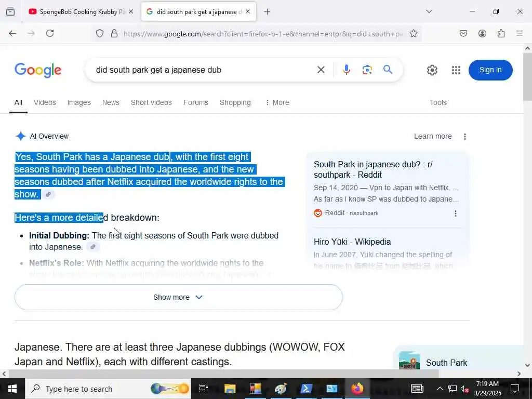Submit search with magnifier icon
The height and width of the screenshot is (399, 532).
[x=388, y=70]
